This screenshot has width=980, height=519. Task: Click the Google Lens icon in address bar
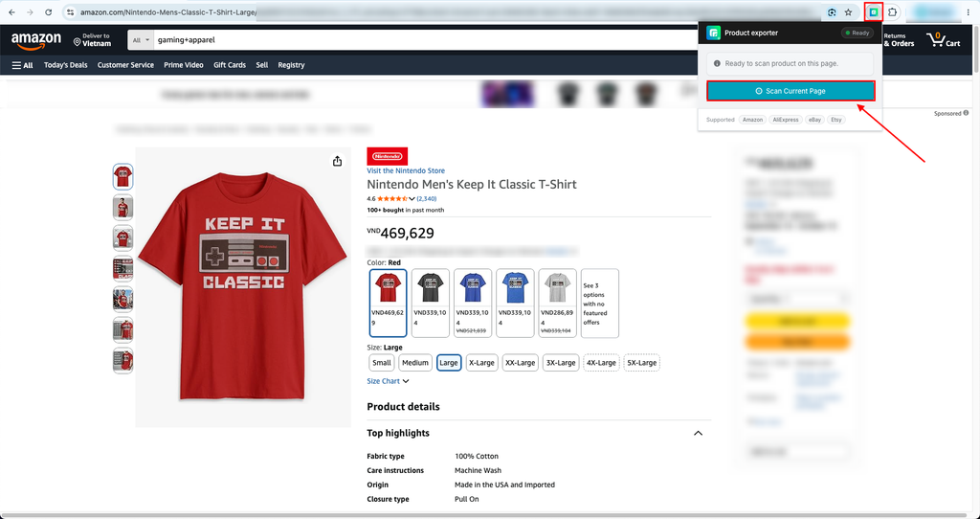832,12
